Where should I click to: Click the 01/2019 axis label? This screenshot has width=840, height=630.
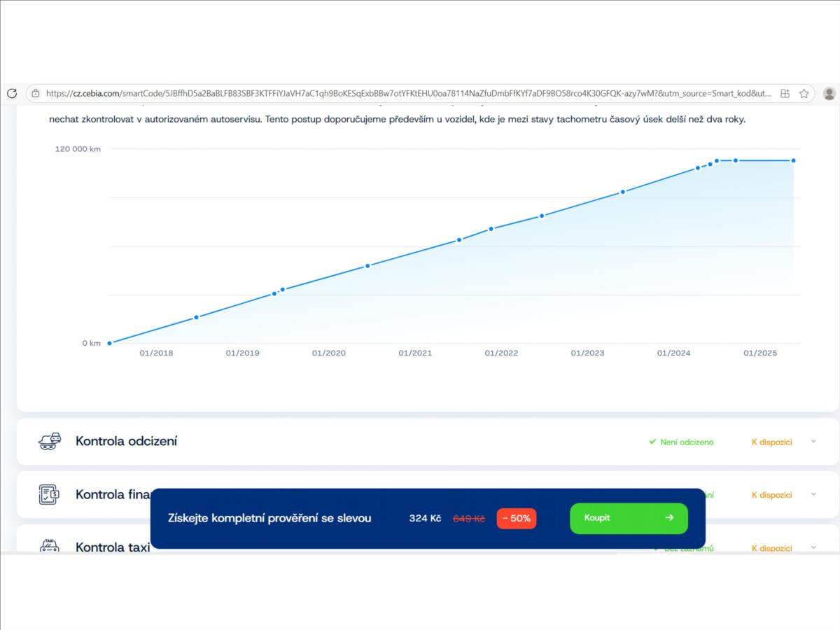pos(242,353)
